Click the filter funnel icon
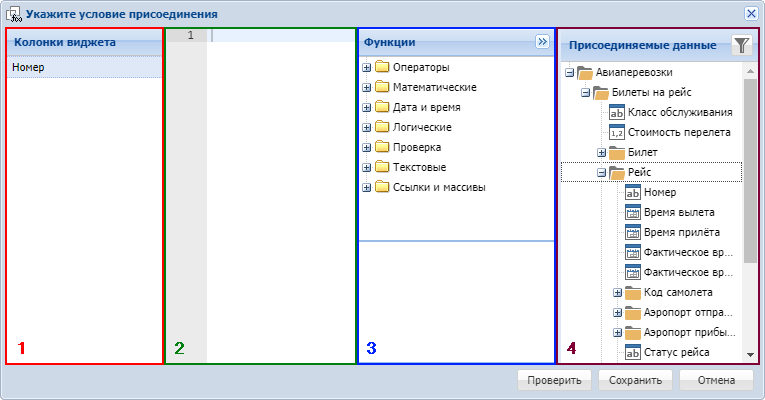This screenshot has height=400, width=765. (x=741, y=45)
